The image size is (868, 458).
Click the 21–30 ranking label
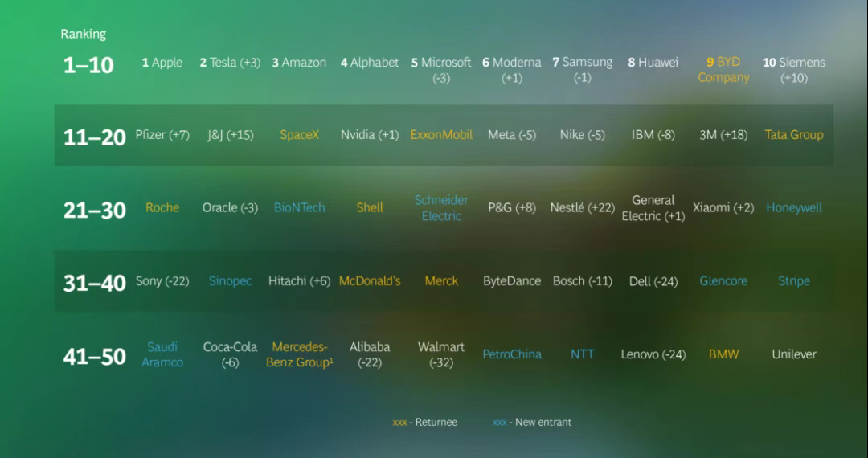pos(94,210)
